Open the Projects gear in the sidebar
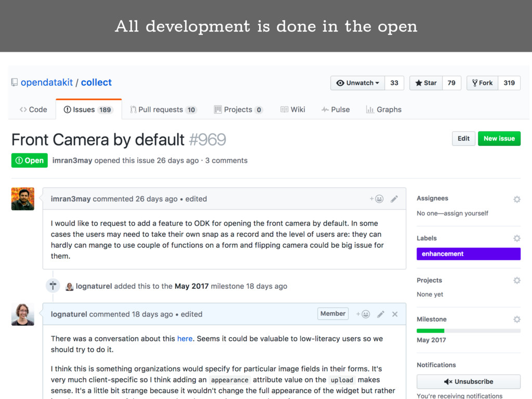Viewport: 532px width, 399px height. [517, 280]
